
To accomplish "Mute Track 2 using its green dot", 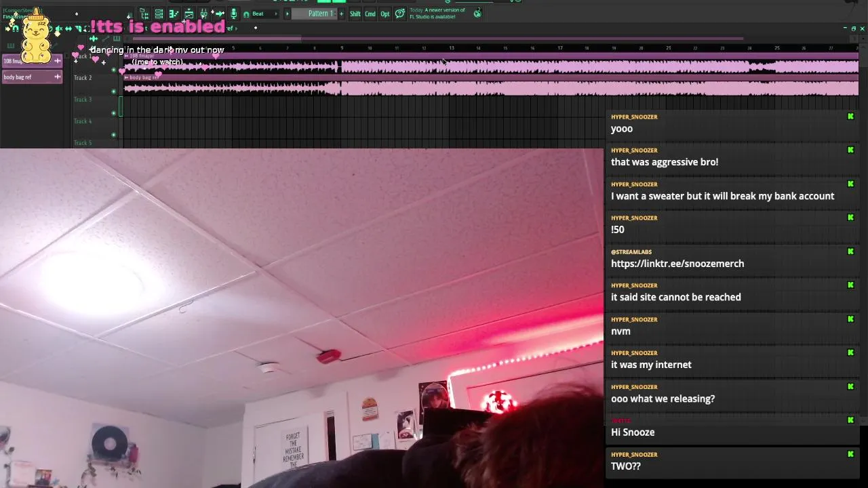I will [x=113, y=91].
